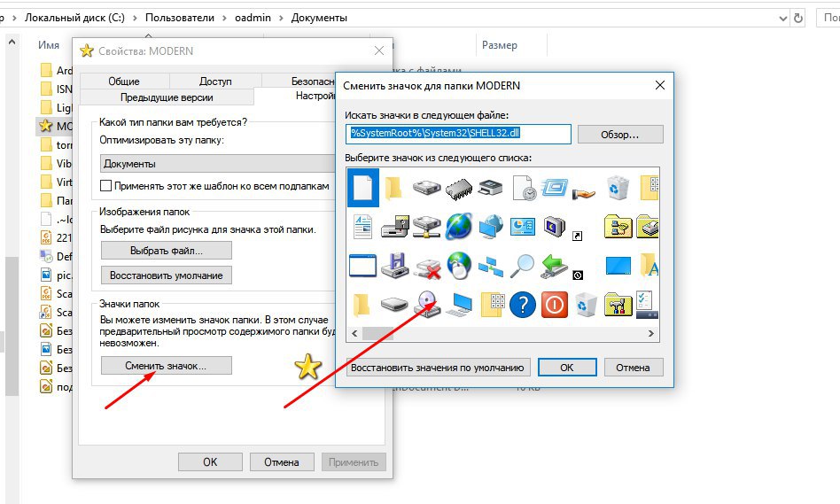Click the icon file path input field

pyautogui.click(x=459, y=134)
